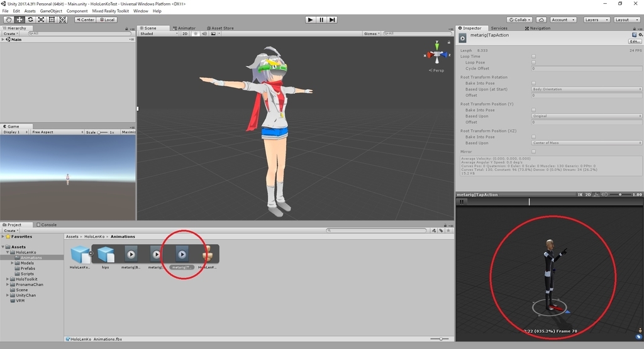Toggle IK in animation preview

(x=580, y=194)
